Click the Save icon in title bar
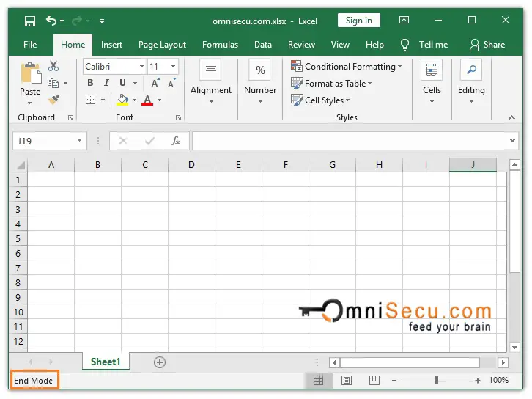The width and height of the screenshot is (532, 399). (x=30, y=21)
